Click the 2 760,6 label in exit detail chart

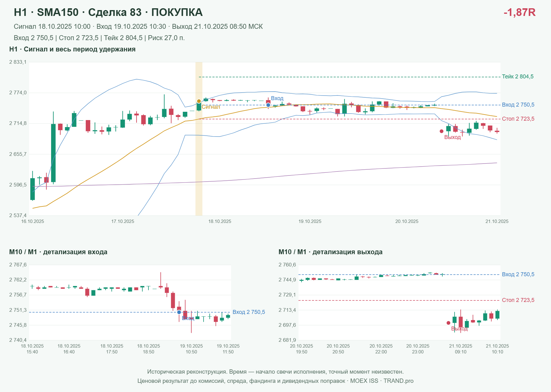287,265
